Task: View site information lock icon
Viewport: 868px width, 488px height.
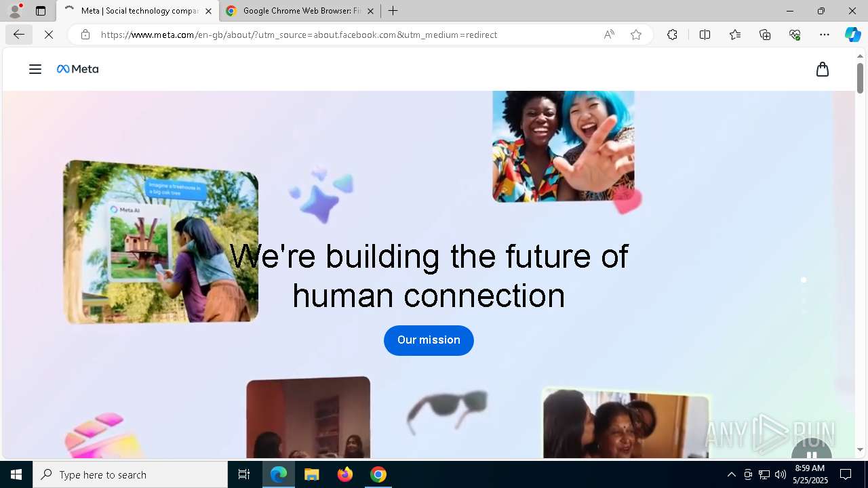Action: [85, 35]
